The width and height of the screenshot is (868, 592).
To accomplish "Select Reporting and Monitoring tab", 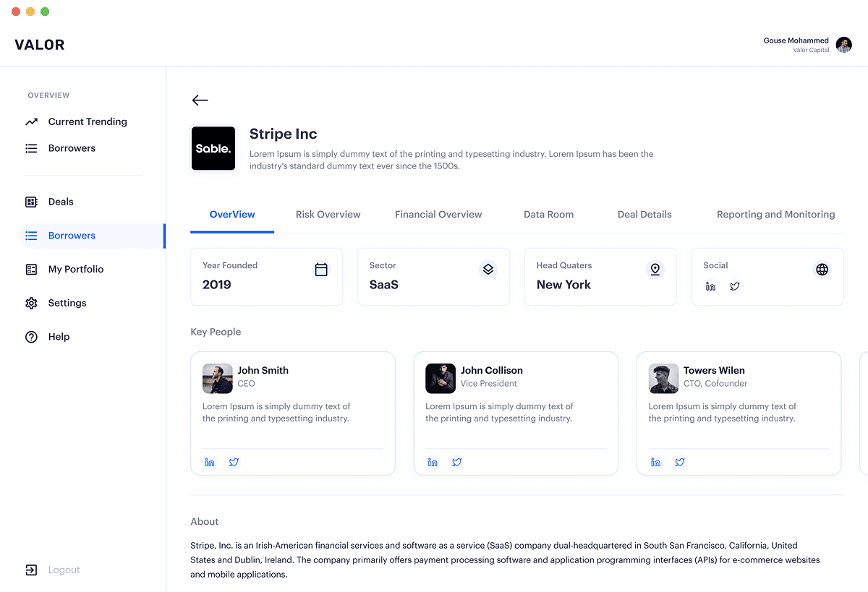I will [775, 215].
